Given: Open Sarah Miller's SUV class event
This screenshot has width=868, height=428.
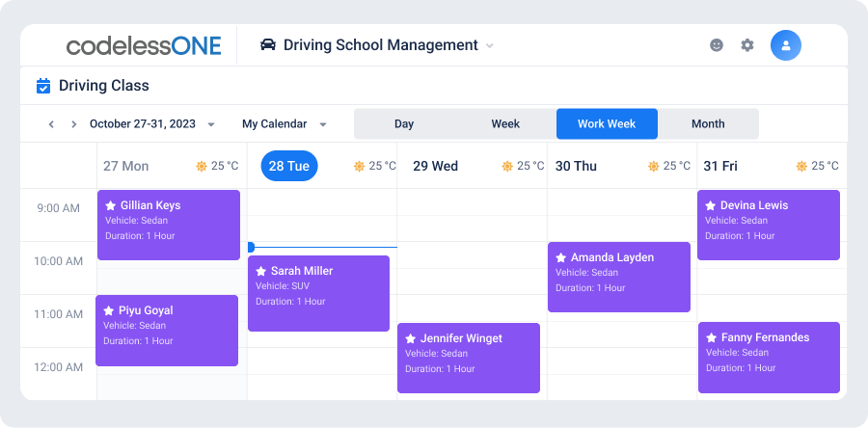Looking at the screenshot, I should point(318,294).
